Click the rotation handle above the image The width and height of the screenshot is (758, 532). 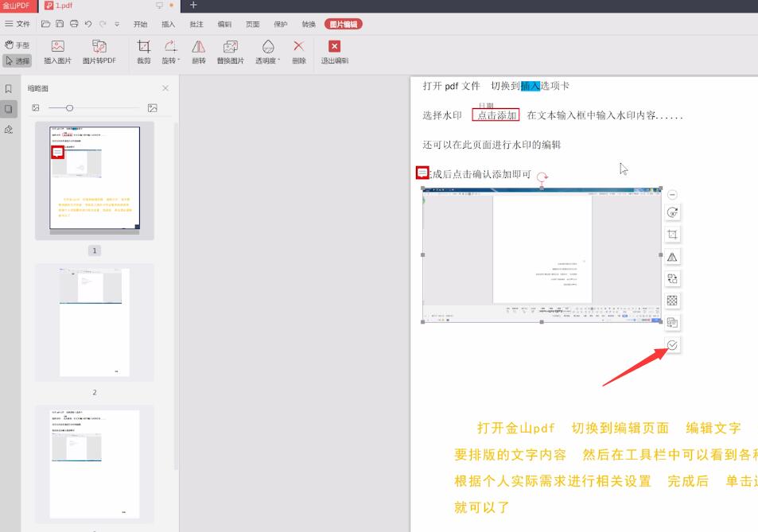[542, 177]
